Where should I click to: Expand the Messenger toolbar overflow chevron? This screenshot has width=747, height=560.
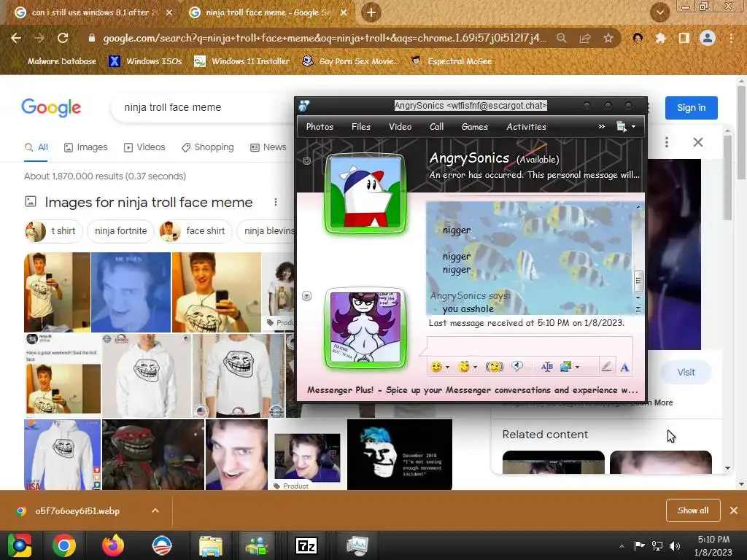click(602, 126)
